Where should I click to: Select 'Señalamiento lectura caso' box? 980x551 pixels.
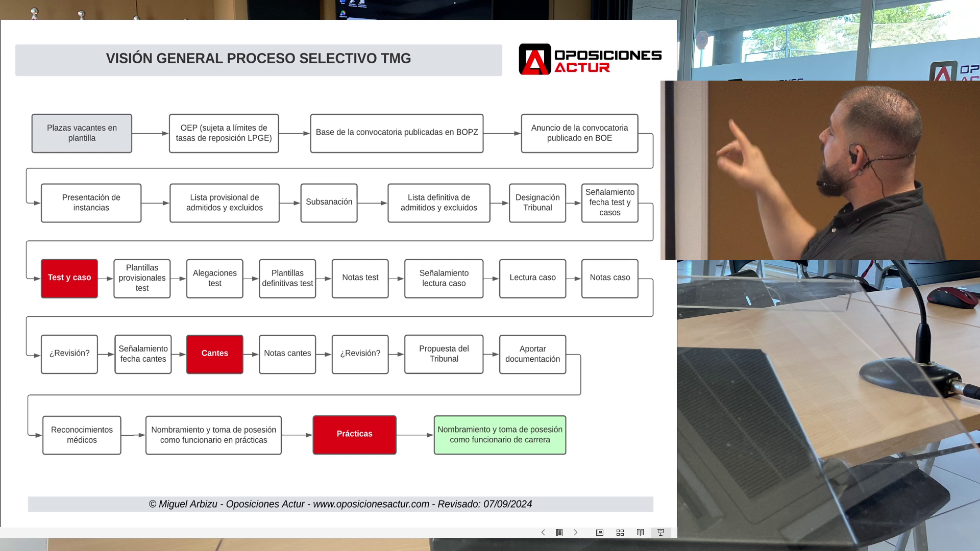click(x=444, y=279)
